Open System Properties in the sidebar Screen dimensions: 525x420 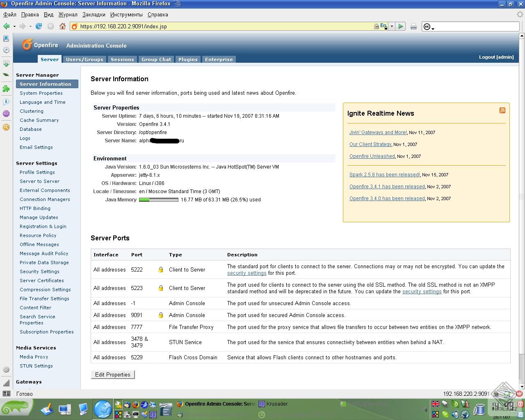tap(41, 93)
